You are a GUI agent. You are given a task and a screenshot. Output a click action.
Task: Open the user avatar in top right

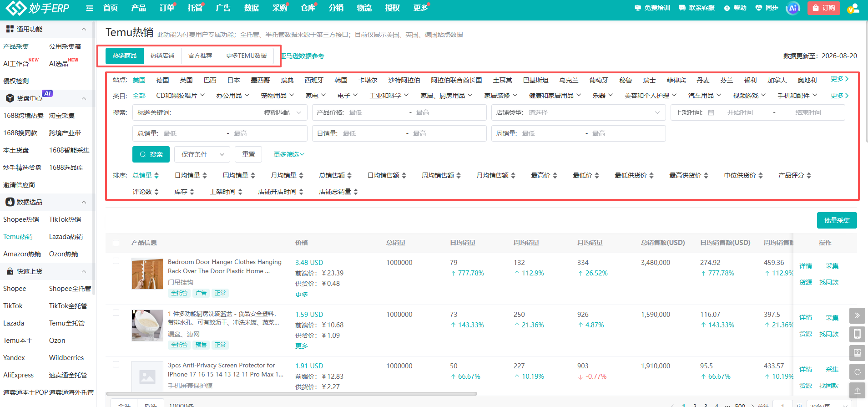[x=853, y=8]
